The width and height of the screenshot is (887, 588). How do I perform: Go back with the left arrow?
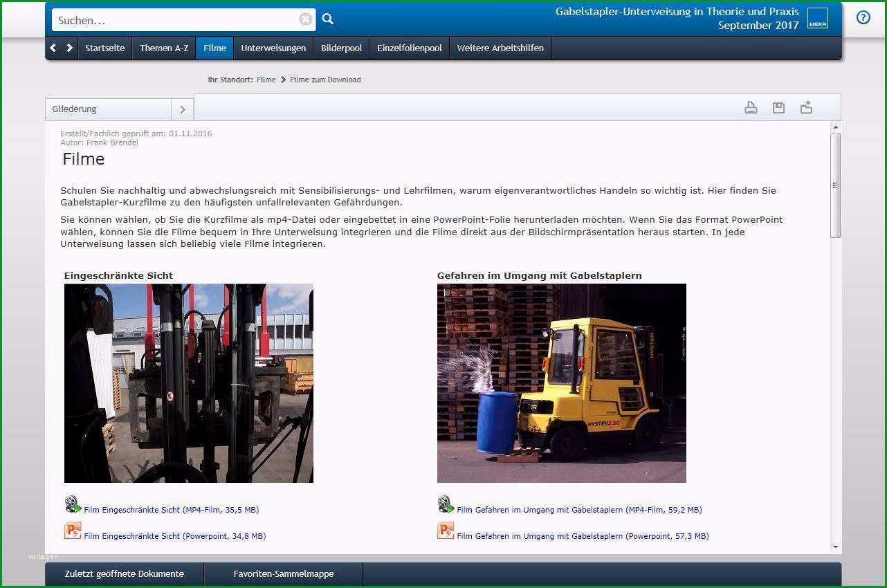53,48
